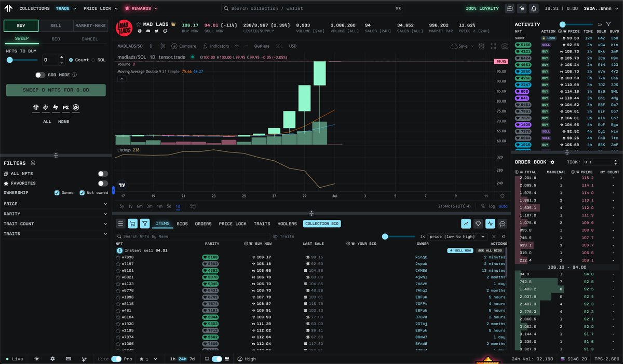Image resolution: width=623 pixels, height=364 pixels.
Task: Click the funnel filter icon
Action: [145, 223]
